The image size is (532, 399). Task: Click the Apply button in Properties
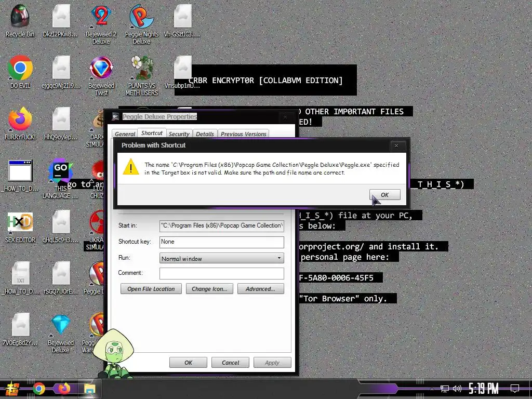[x=272, y=362]
